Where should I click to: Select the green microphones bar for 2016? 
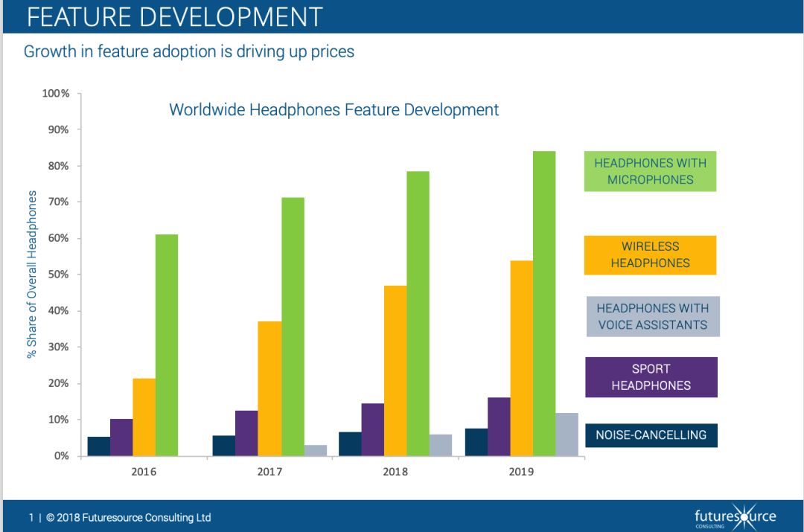167,344
